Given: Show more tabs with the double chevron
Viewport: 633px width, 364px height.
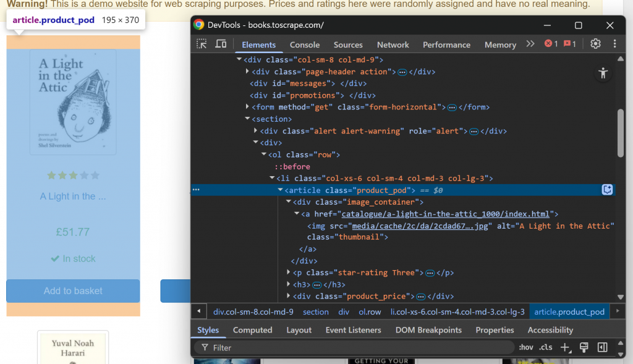Looking at the screenshot, I should tap(530, 44).
